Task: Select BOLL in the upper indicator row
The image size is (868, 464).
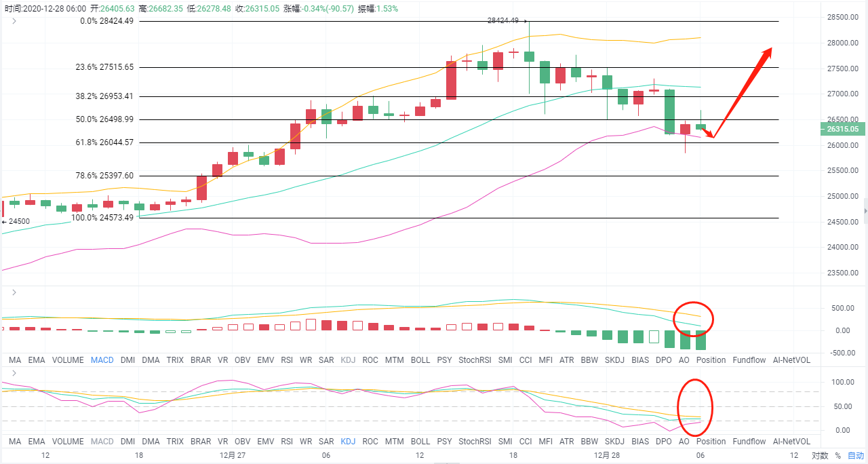Action: (x=420, y=360)
